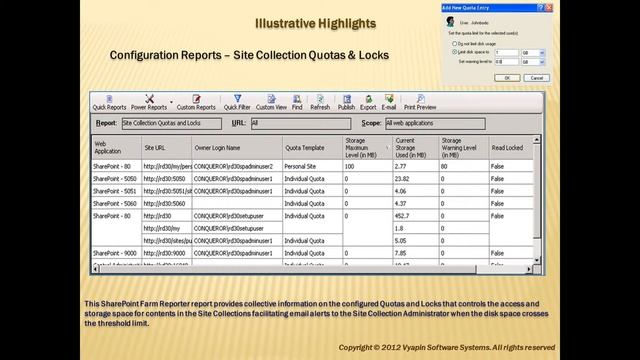640x360 pixels.
Task: Sort by the Web Application column header
Action: point(117,148)
